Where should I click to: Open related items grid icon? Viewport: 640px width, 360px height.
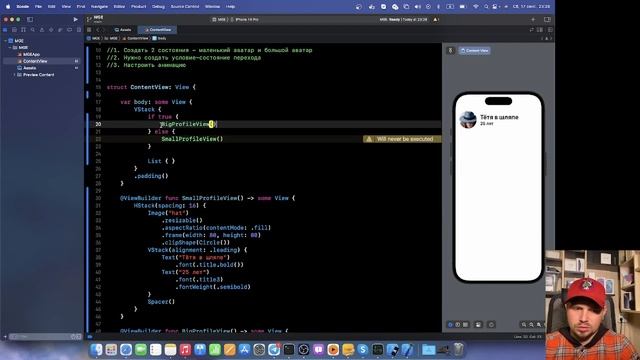[89, 30]
